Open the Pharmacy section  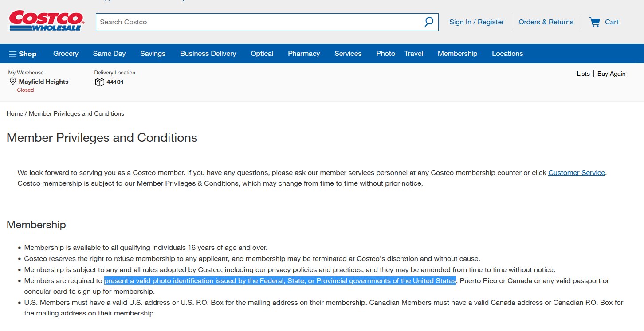click(303, 54)
